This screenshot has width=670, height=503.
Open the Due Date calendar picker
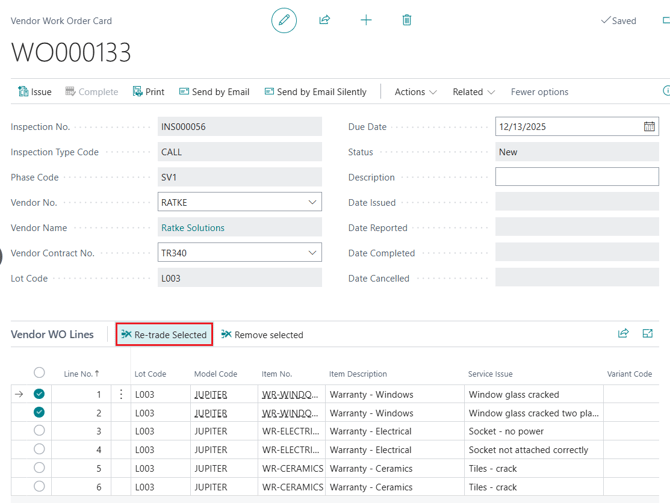pos(649,126)
